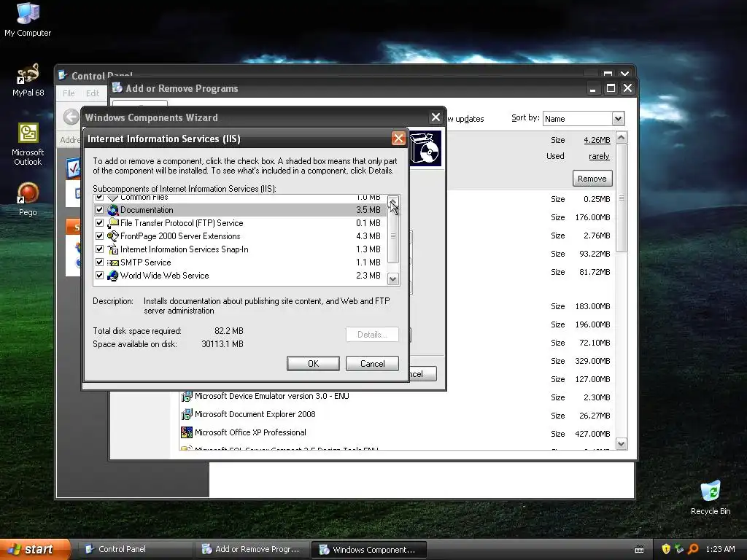Uncheck the Documentation checkbox
Image resolution: width=747 pixels, height=560 pixels.
point(99,209)
